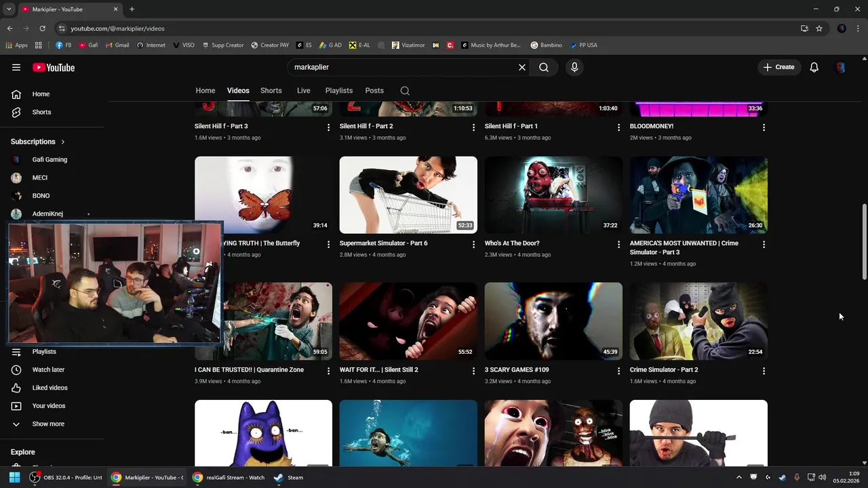Open options for Crime Simulator - Part 3

pyautogui.click(x=764, y=245)
